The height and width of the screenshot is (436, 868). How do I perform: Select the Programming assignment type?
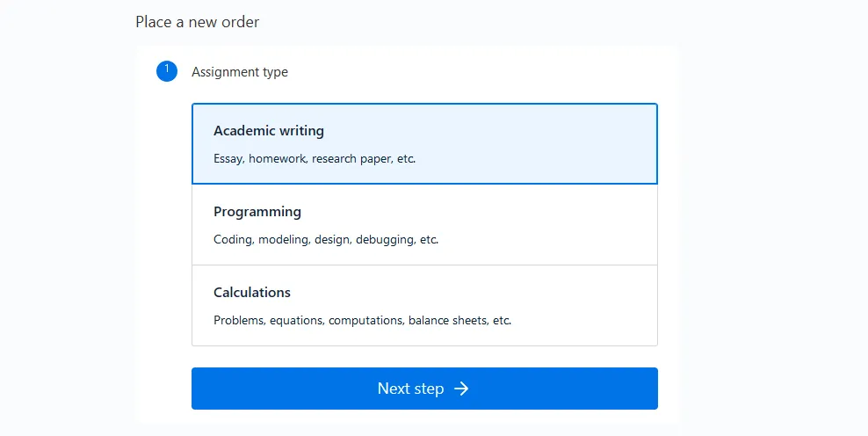click(x=424, y=224)
